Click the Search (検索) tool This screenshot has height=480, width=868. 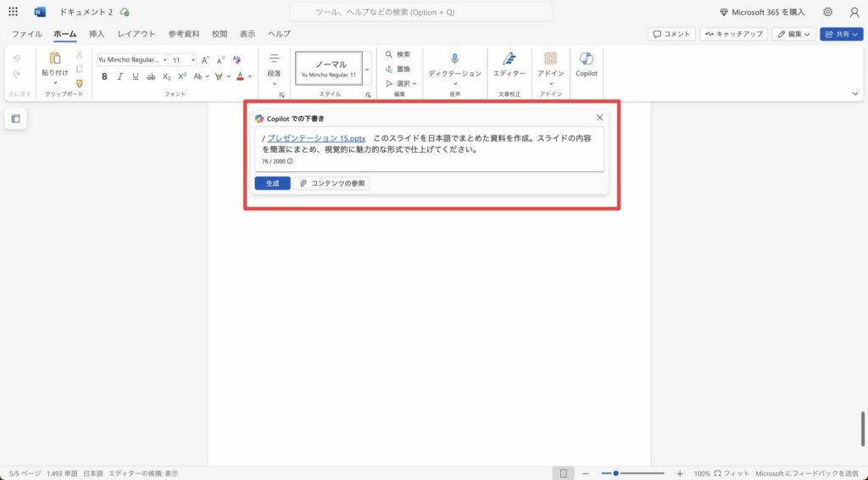coord(398,54)
